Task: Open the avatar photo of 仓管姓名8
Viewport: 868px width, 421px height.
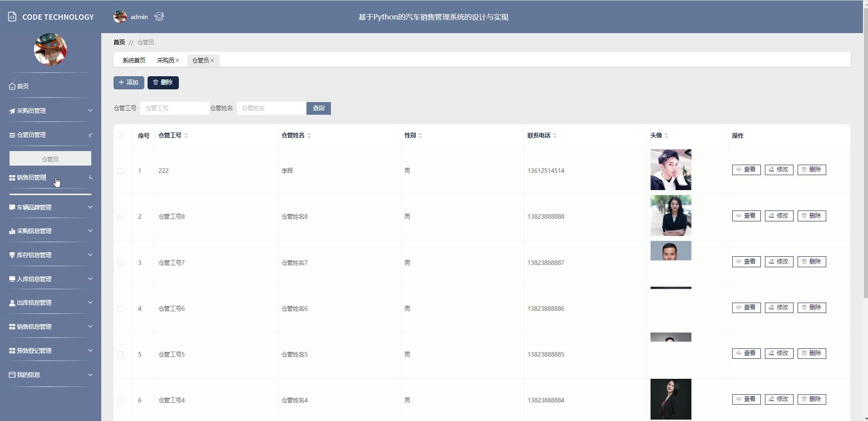Action: click(x=671, y=215)
